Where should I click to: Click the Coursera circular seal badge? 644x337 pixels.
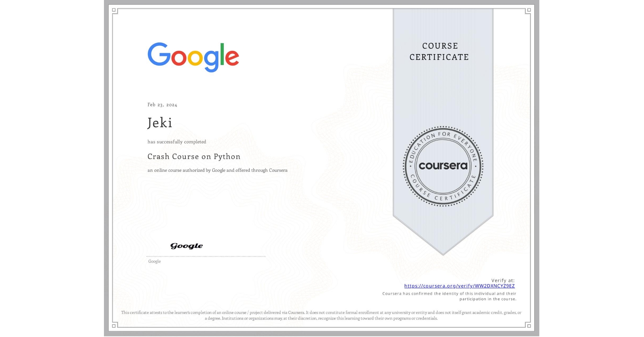tap(443, 166)
